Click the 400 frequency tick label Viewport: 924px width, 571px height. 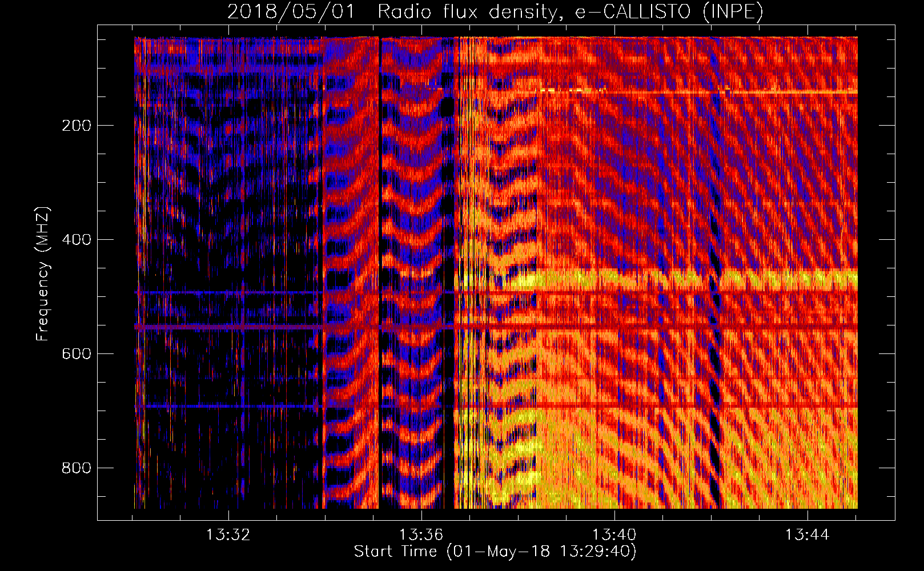point(77,240)
